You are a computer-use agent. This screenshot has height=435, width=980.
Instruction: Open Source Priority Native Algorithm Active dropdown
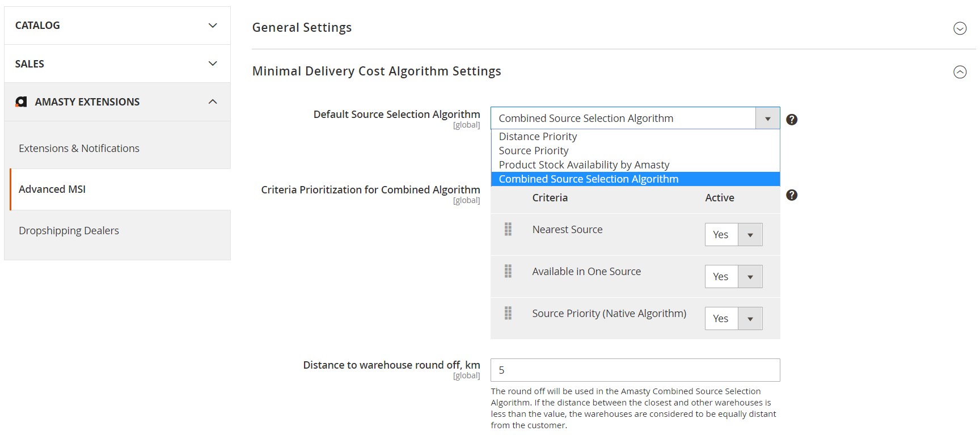pos(733,319)
